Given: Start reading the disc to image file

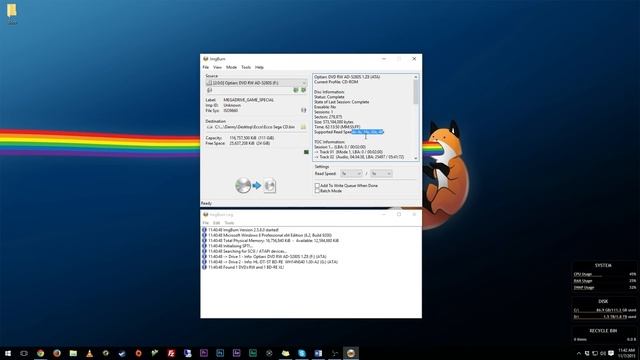Looking at the screenshot, I should point(256,186).
